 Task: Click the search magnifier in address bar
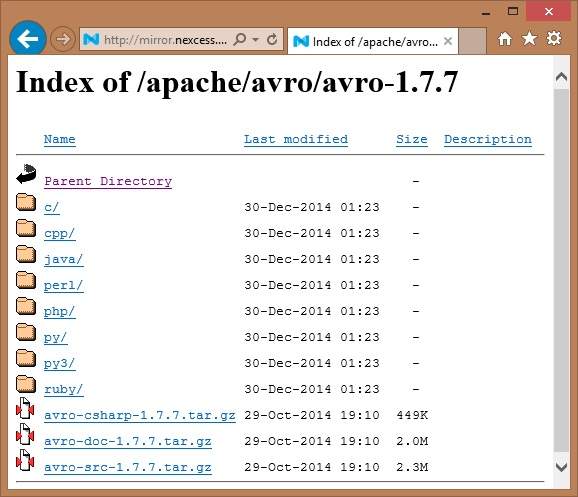(240, 39)
